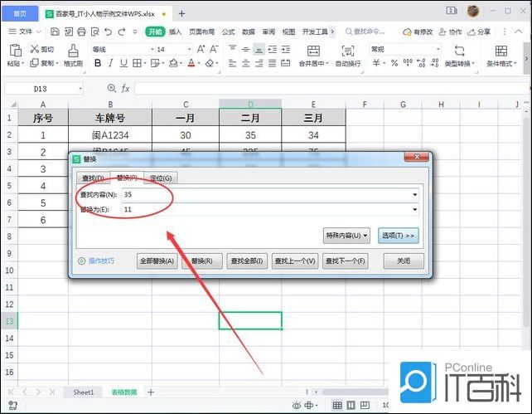Click the Paste icon in ribbon
This screenshot has width=532, height=414.
(15, 51)
